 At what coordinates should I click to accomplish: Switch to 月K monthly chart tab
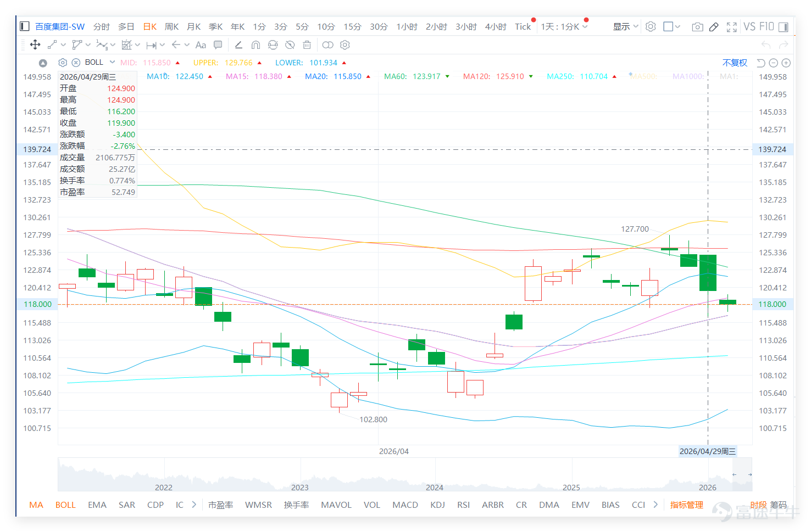pyautogui.click(x=194, y=26)
